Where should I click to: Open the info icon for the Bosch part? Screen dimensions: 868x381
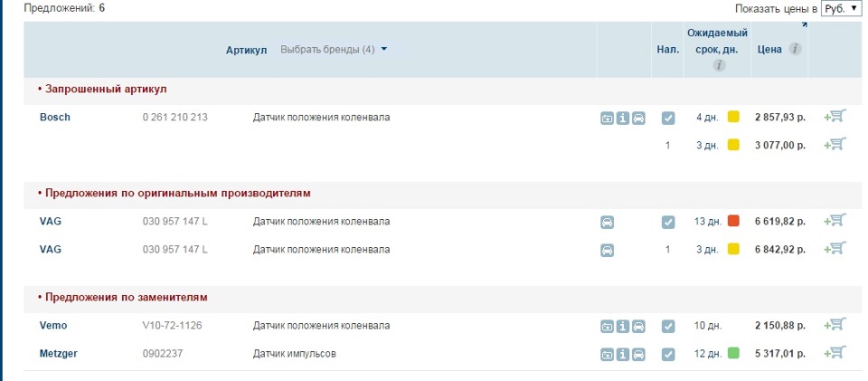623,118
